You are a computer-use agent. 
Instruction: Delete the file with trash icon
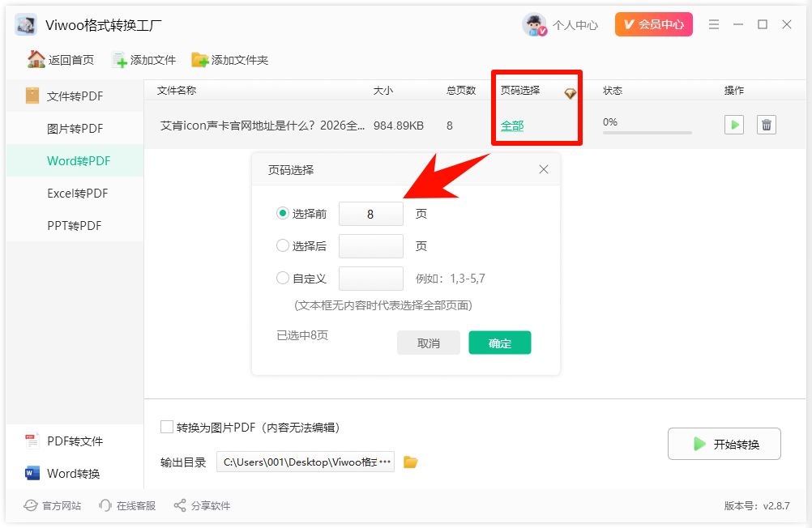pyautogui.click(x=767, y=125)
